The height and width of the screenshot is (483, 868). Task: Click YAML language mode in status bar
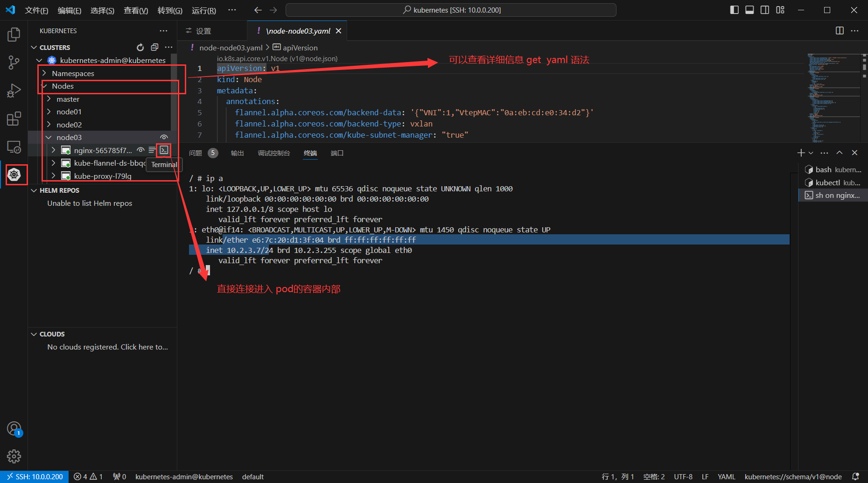(x=726, y=476)
